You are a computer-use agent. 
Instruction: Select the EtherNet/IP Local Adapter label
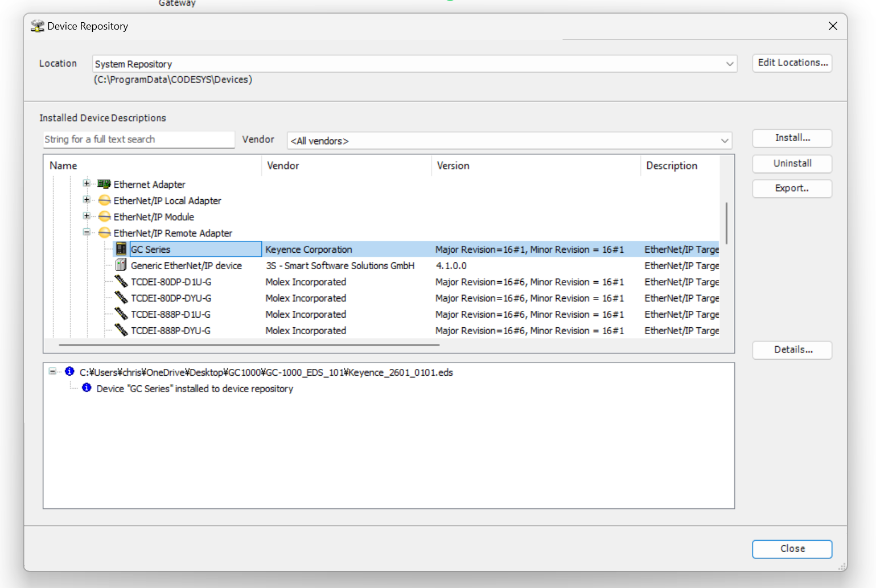[x=167, y=201]
